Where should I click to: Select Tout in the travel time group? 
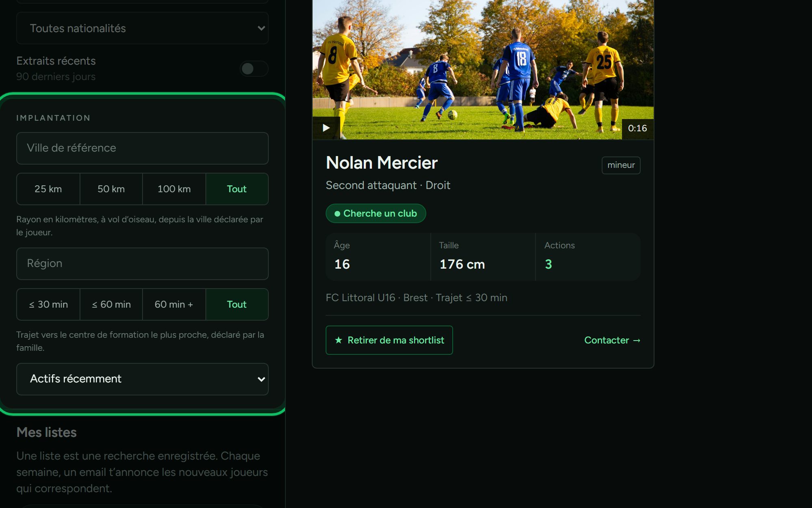(x=237, y=304)
